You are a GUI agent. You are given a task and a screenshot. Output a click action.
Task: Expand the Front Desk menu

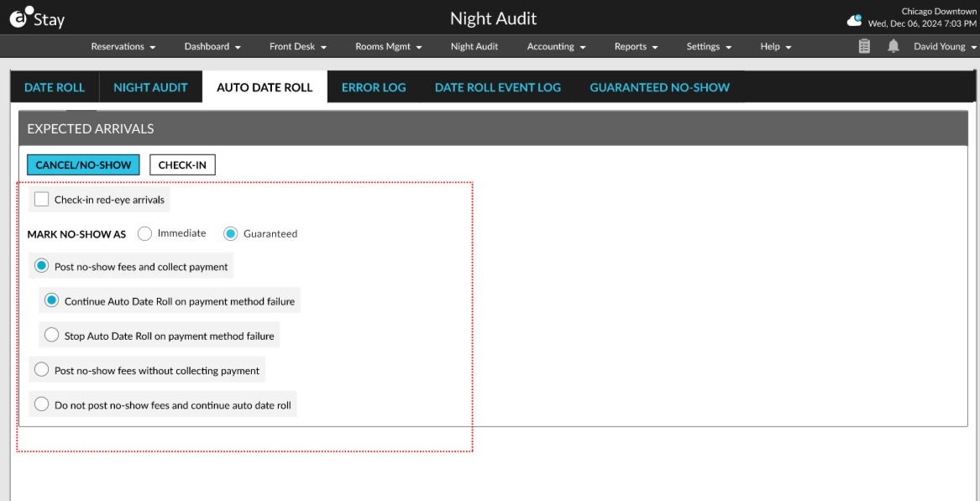(300, 46)
